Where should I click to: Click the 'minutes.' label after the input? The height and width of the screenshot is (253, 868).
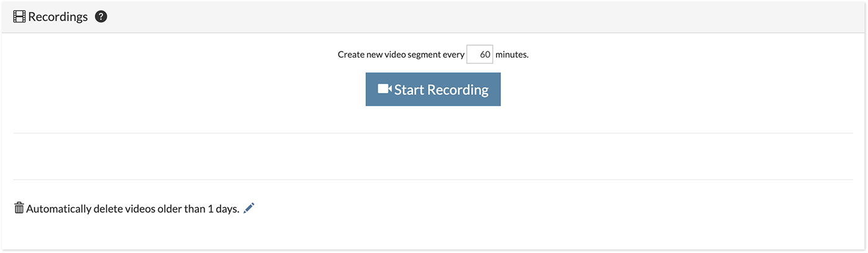click(x=512, y=55)
